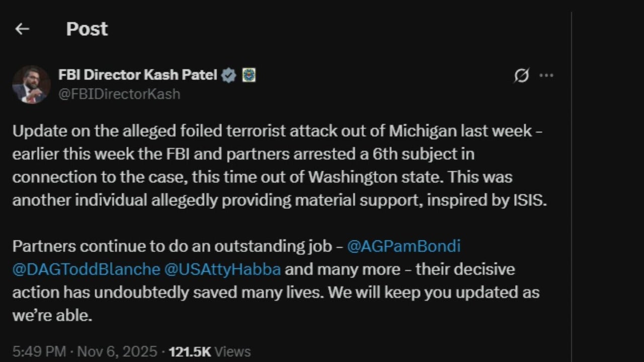Click the Nov 6, 2025 date
644x362 pixels.
pyautogui.click(x=116, y=351)
